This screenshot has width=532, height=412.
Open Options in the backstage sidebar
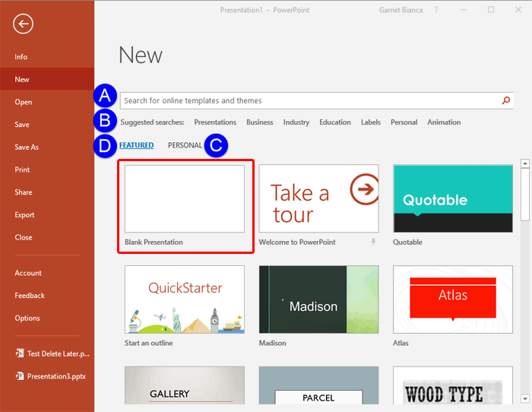click(27, 318)
